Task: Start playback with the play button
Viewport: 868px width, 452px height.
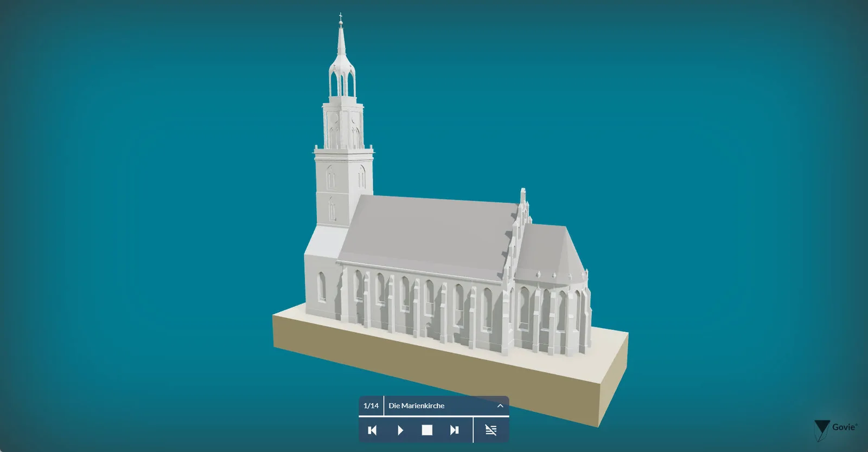Action: pyautogui.click(x=400, y=430)
